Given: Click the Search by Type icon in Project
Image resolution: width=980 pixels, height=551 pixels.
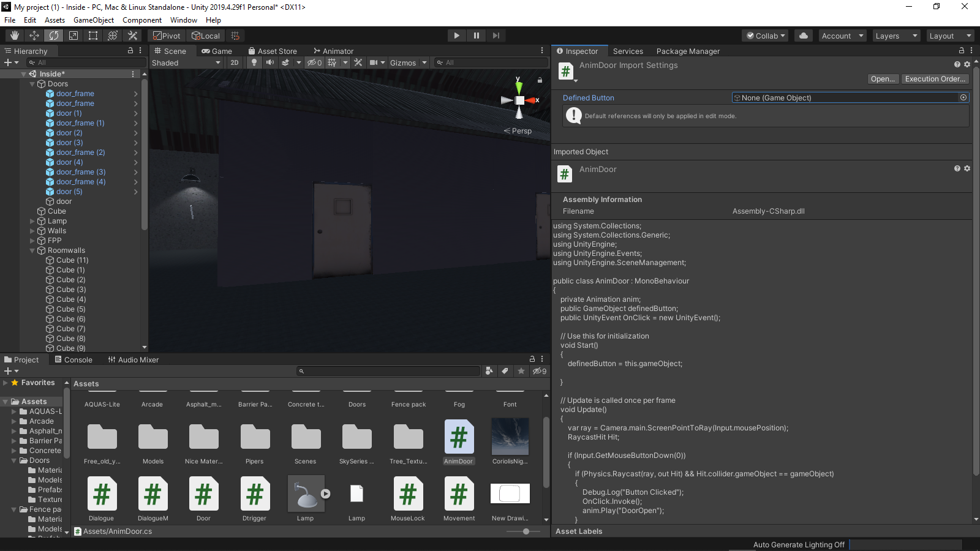Looking at the screenshot, I should [x=489, y=370].
